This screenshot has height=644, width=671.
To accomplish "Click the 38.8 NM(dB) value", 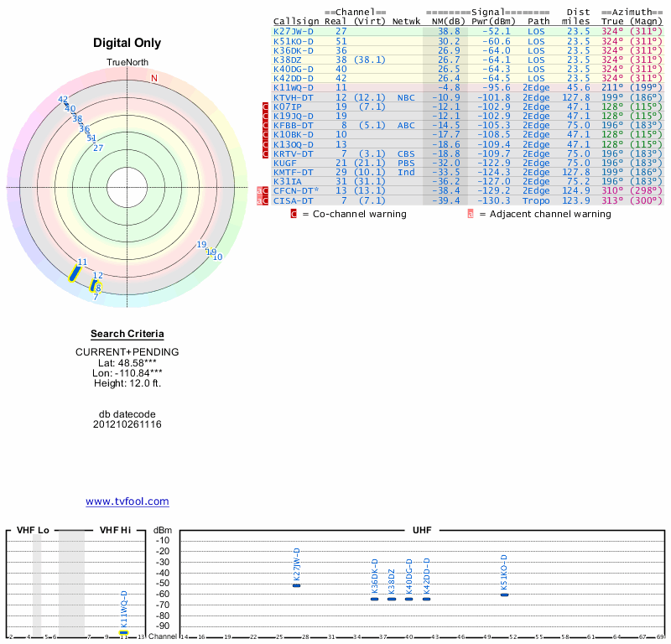I will (x=449, y=31).
